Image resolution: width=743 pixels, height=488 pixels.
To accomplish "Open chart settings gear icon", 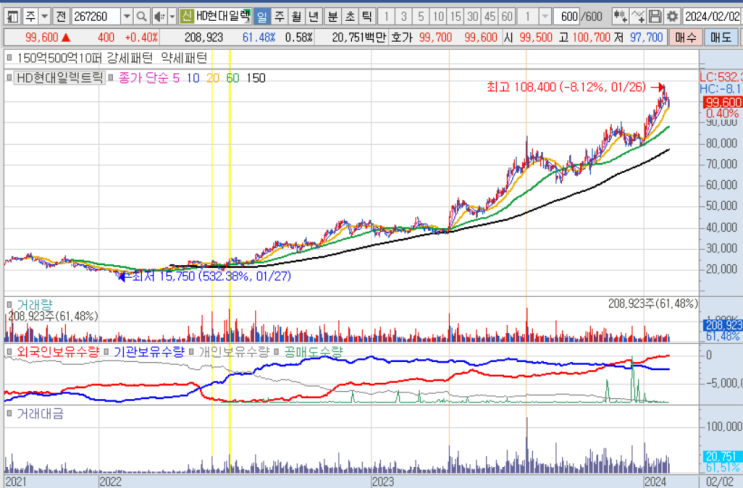I will (x=672, y=17).
